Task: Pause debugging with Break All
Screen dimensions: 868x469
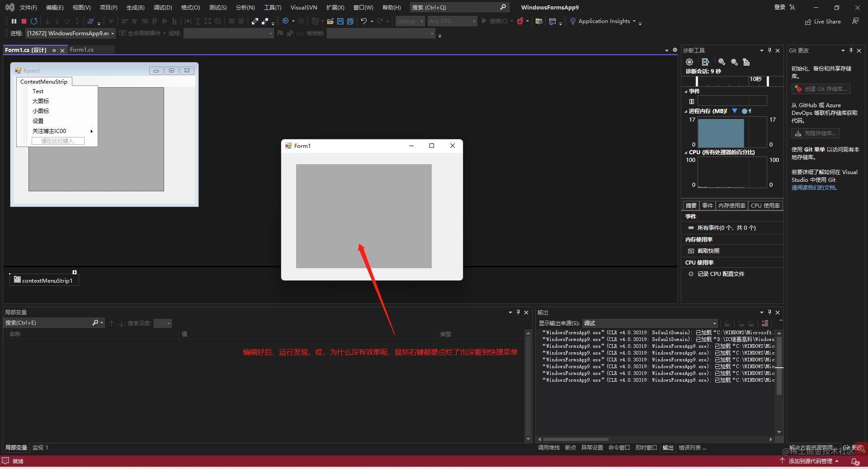Action: tap(14, 21)
